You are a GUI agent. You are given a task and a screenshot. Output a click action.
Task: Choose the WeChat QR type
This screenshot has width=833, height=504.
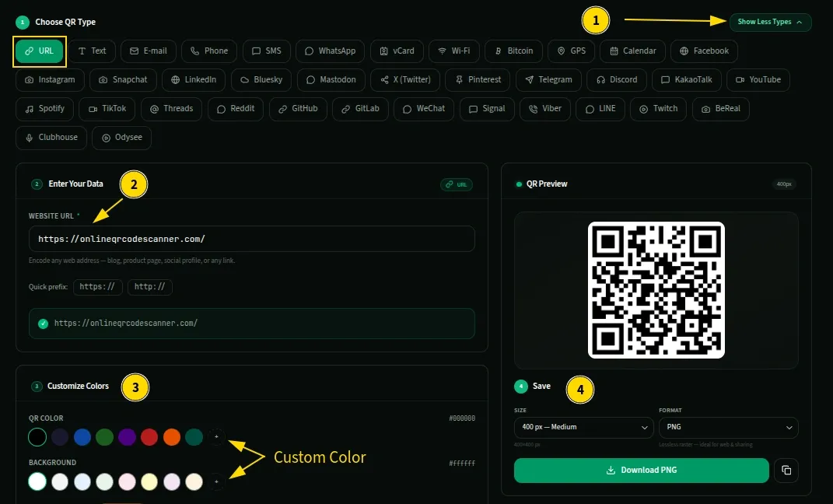423,108
